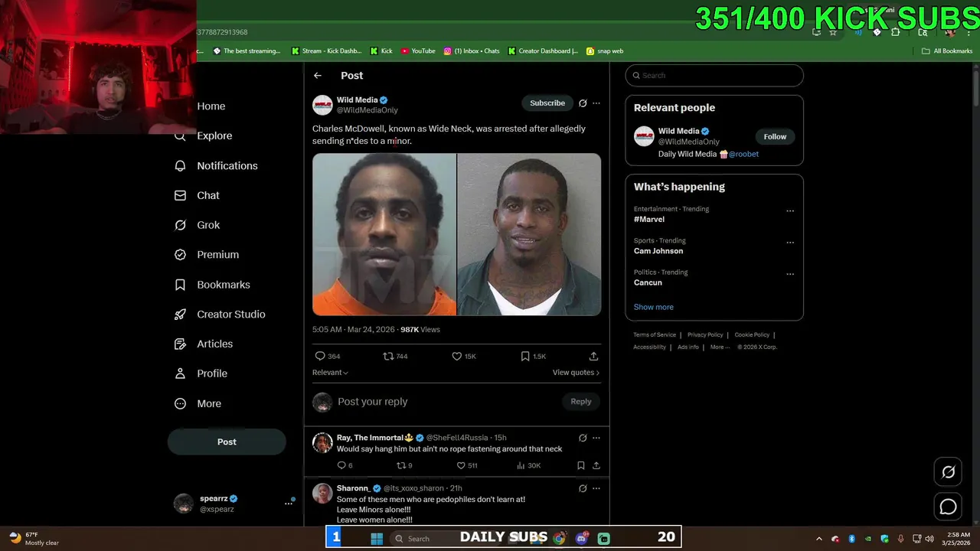Screen dimensions: 980x551
Task: Open more options for Cancun trend
Action: point(790,274)
